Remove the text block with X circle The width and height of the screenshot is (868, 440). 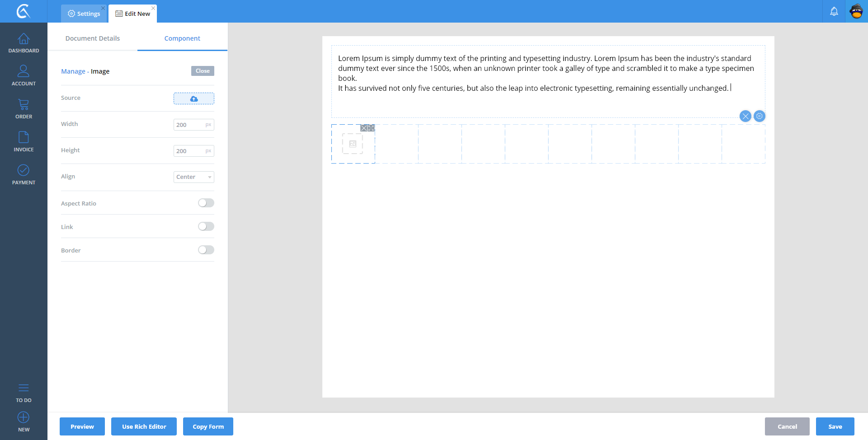[x=745, y=116]
